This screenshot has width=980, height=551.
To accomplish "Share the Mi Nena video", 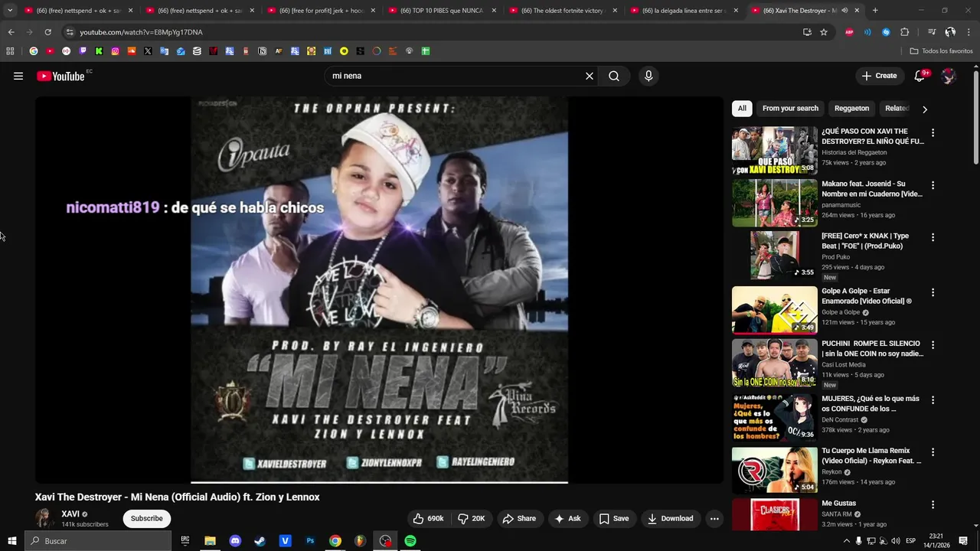I will 519,518.
